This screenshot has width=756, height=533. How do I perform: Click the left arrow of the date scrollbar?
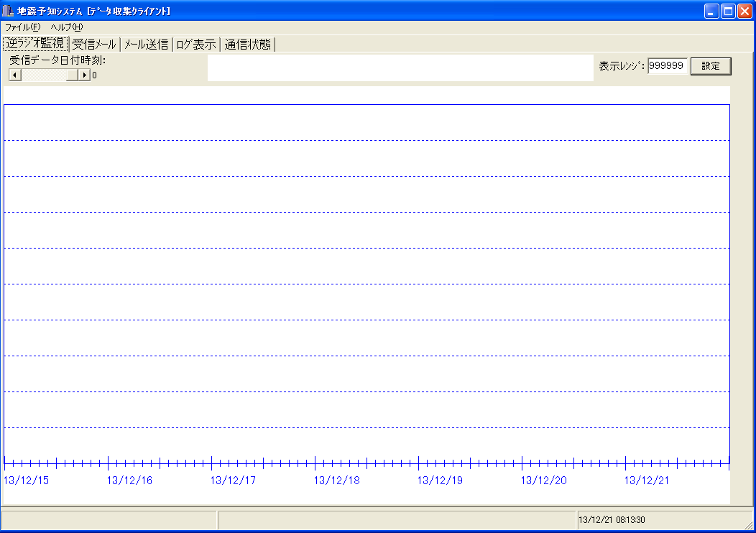(15, 75)
